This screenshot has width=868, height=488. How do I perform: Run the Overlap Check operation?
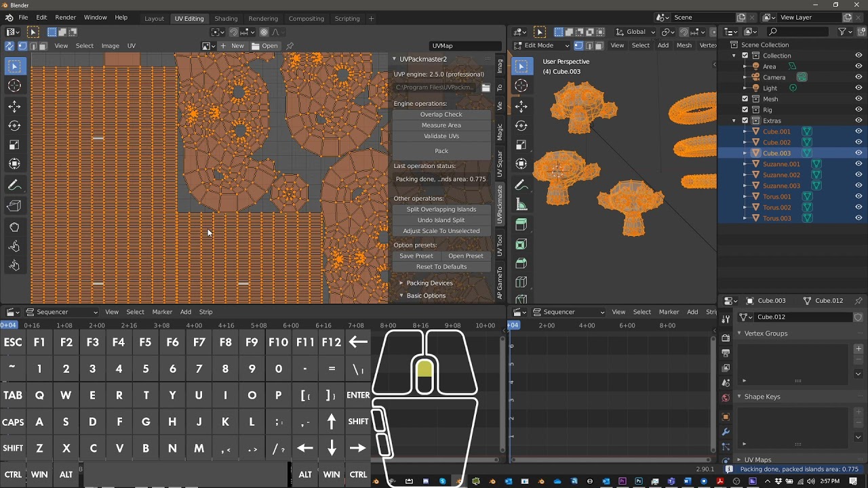coord(441,115)
